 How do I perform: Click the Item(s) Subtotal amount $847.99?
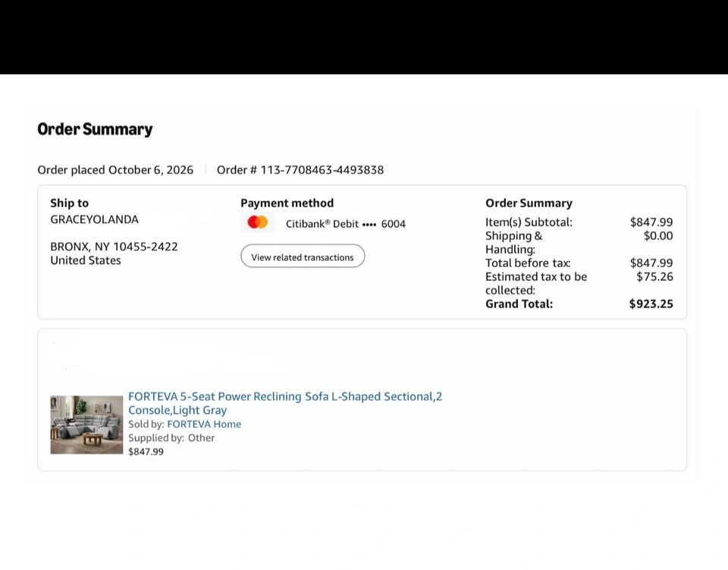pyautogui.click(x=651, y=222)
